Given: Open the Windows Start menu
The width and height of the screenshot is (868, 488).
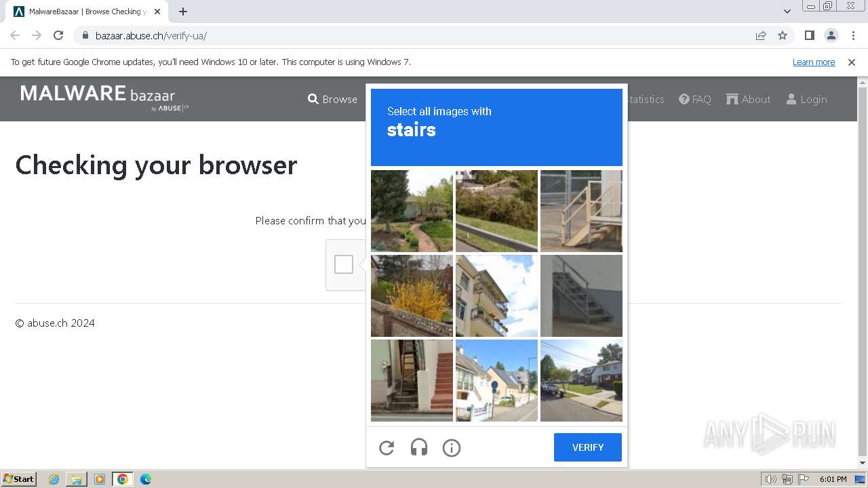Looking at the screenshot, I should pyautogui.click(x=18, y=479).
